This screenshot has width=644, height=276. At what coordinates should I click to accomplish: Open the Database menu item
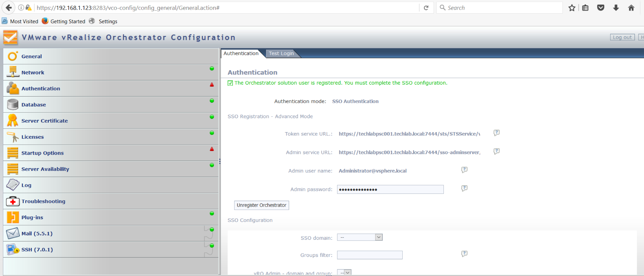pyautogui.click(x=111, y=104)
